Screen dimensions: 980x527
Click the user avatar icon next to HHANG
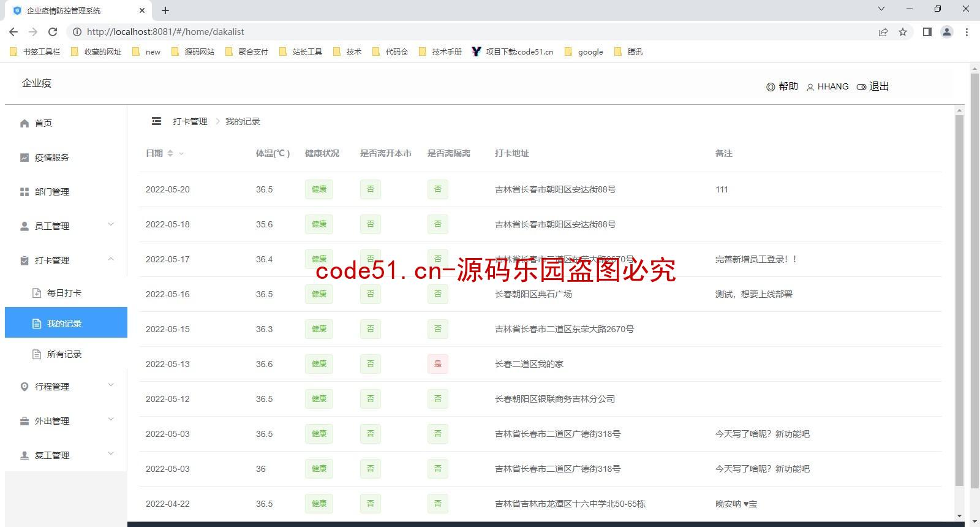tap(810, 87)
